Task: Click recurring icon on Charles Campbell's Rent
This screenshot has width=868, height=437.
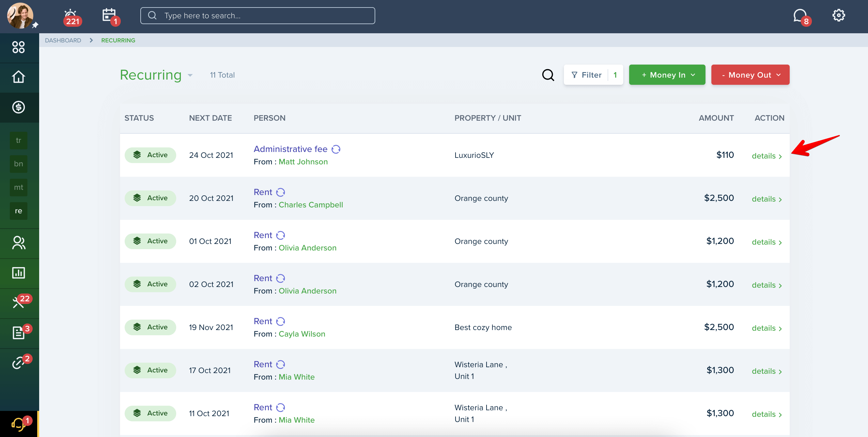Action: tap(280, 192)
